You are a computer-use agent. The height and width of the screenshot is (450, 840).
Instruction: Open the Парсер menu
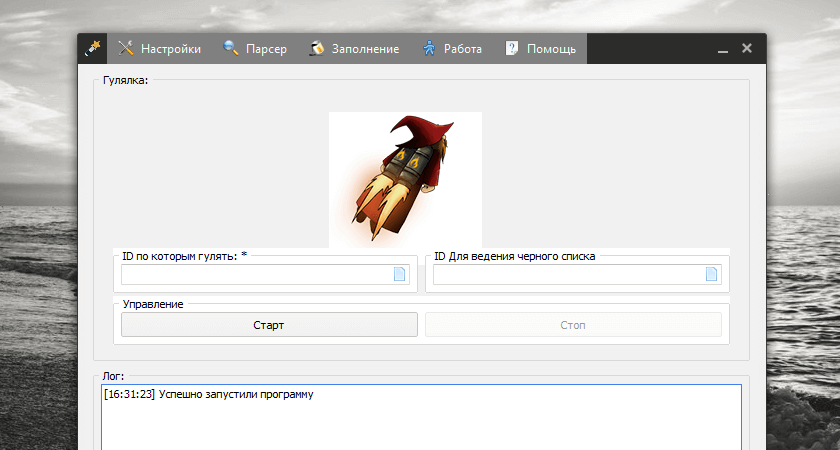pos(255,49)
